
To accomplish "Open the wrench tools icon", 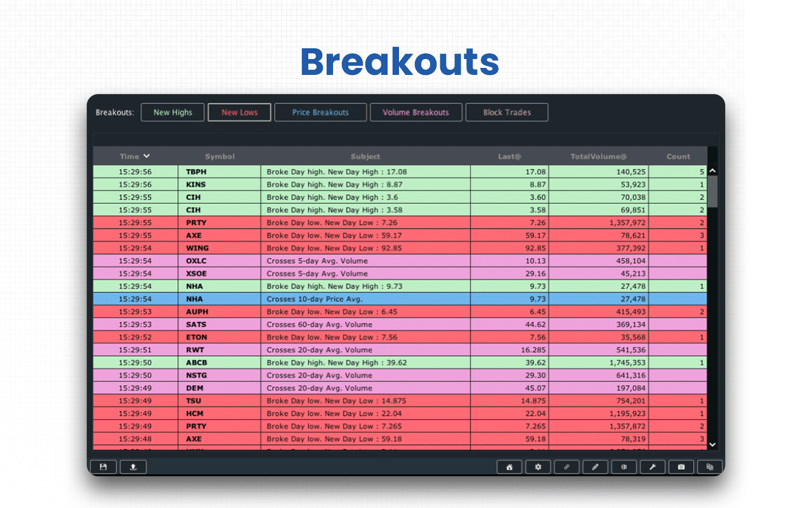I will [x=652, y=467].
